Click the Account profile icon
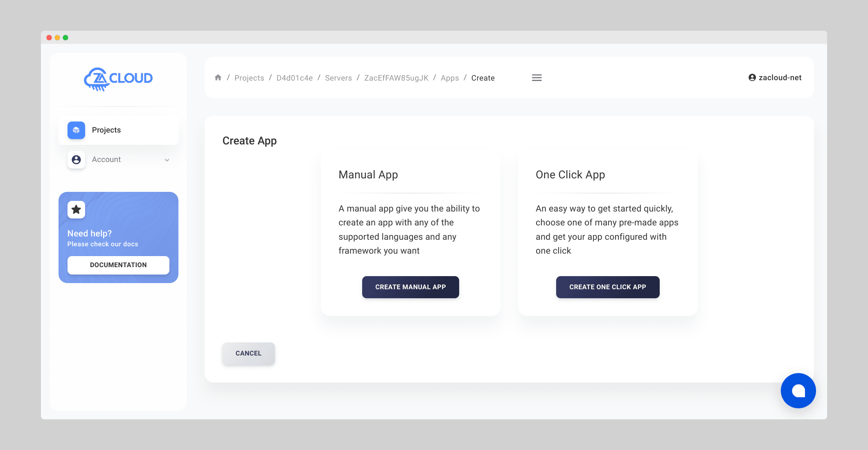Viewport: 868px width, 450px height. tap(76, 160)
